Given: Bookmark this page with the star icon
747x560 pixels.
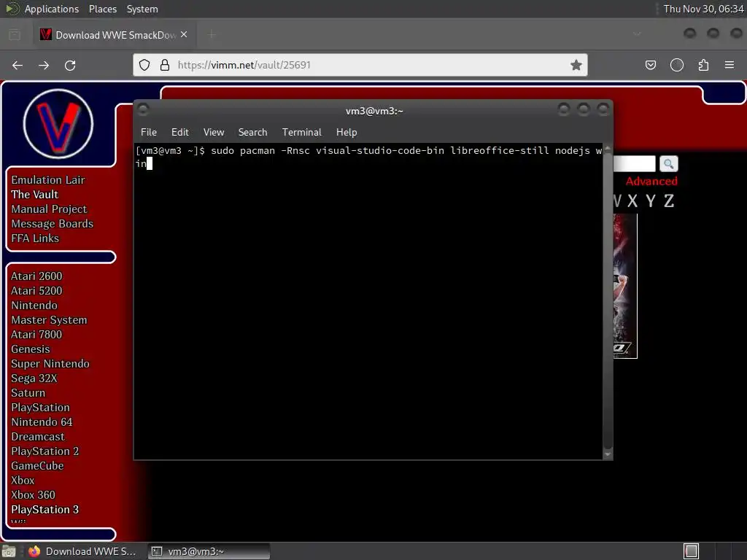Looking at the screenshot, I should (576, 65).
